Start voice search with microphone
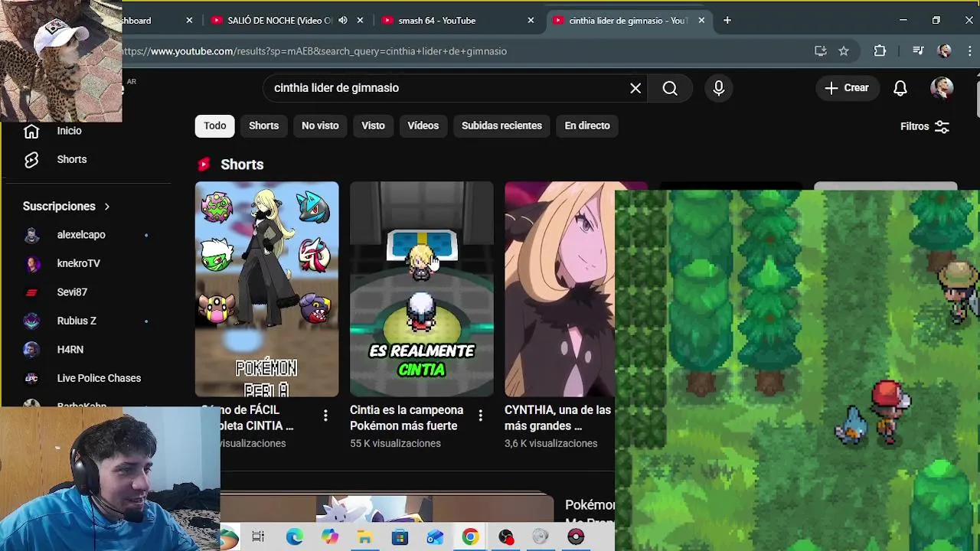Screen dimensions: 980x551 coord(718,88)
